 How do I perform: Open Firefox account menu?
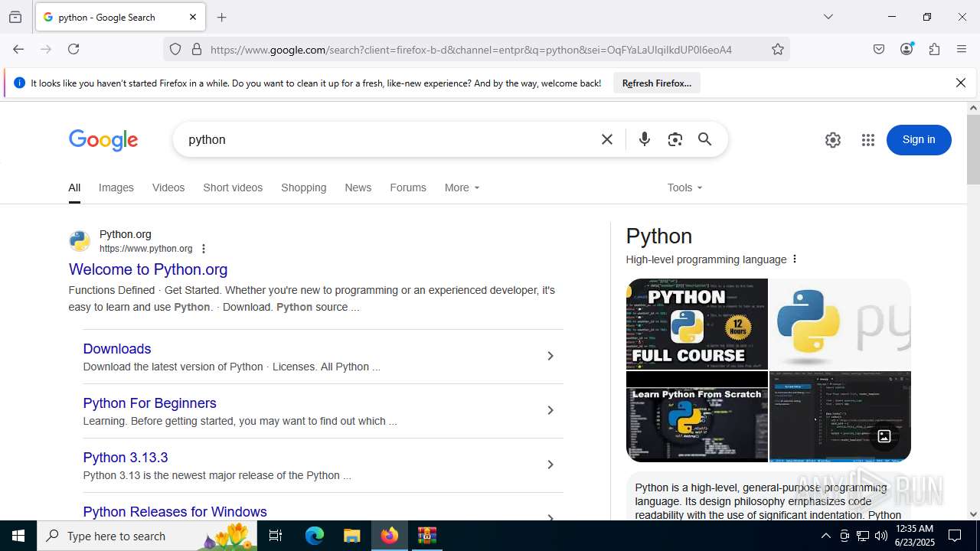[x=906, y=49]
